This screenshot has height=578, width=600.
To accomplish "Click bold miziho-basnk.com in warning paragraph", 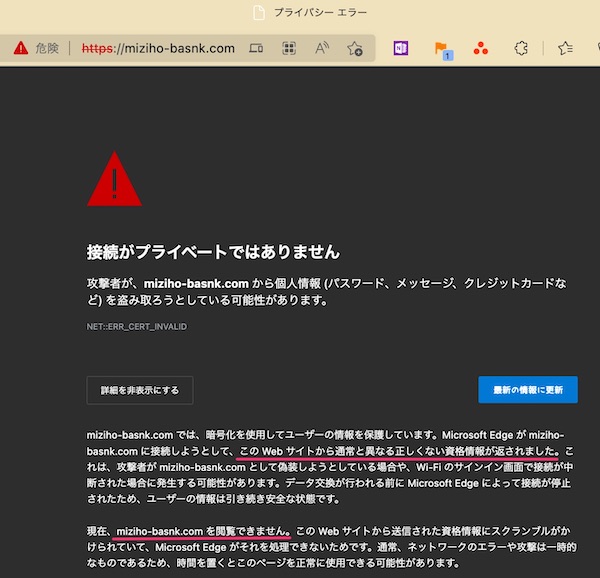I will coord(196,284).
